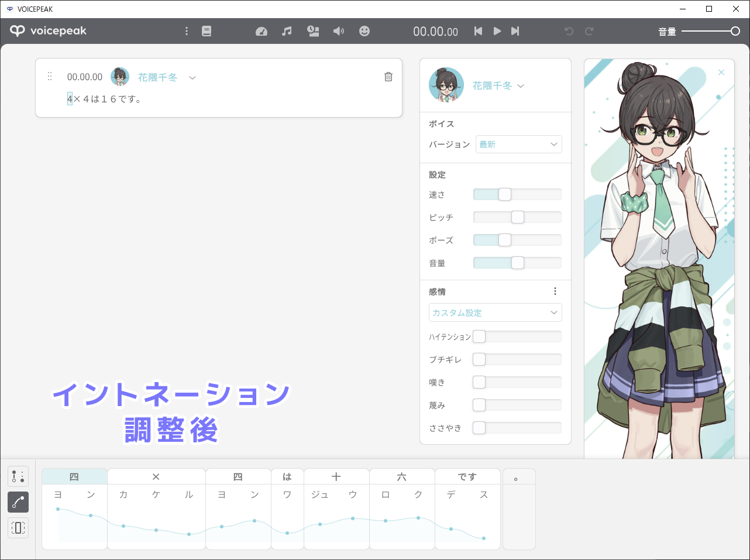750x560 pixels.
Task: Select the は word segment
Action: [x=287, y=476]
